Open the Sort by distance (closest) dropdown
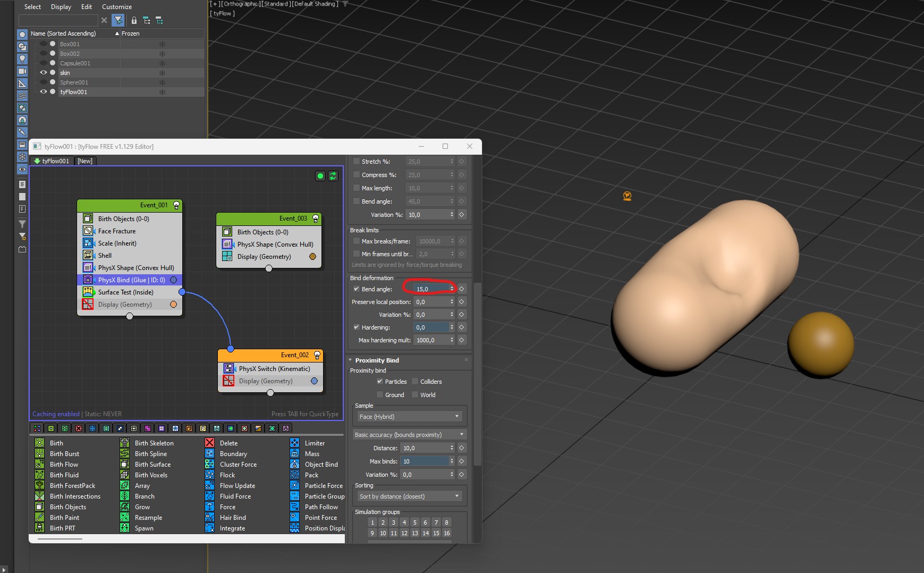924x573 pixels. coord(408,496)
